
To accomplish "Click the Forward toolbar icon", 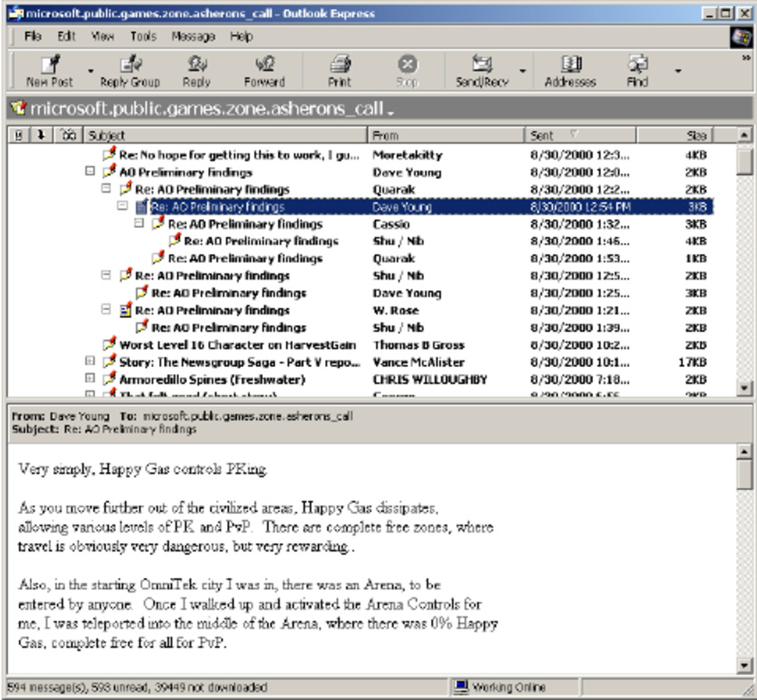I will [x=265, y=64].
